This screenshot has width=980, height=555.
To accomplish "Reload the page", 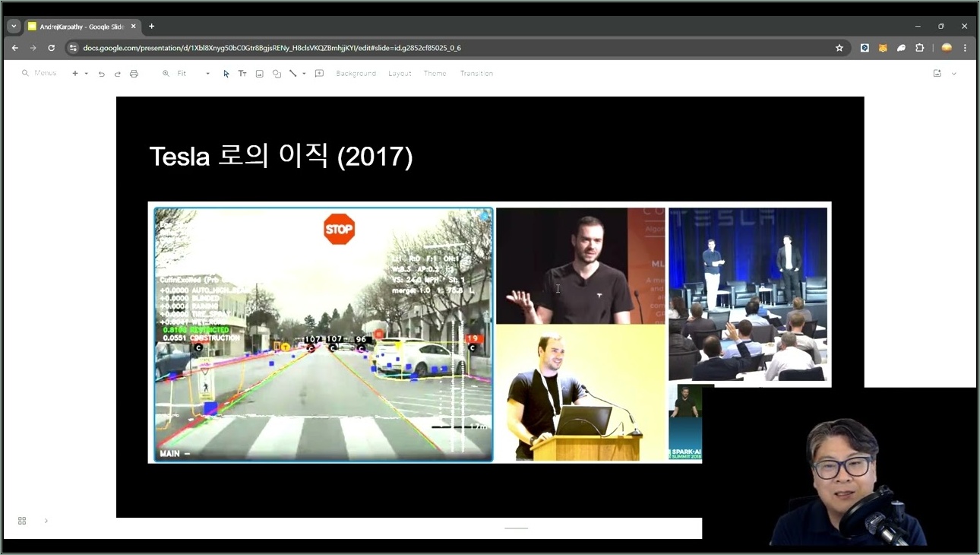I will (x=51, y=48).
